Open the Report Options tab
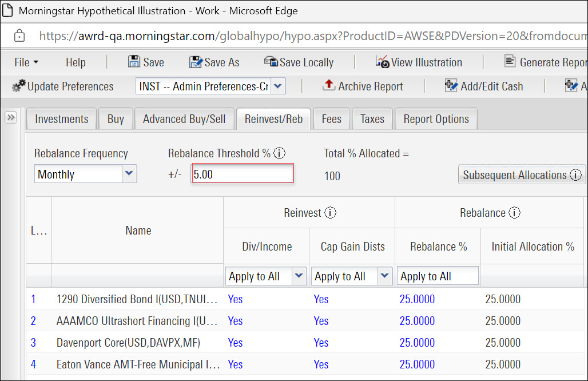The height and width of the screenshot is (381, 588). coord(436,119)
